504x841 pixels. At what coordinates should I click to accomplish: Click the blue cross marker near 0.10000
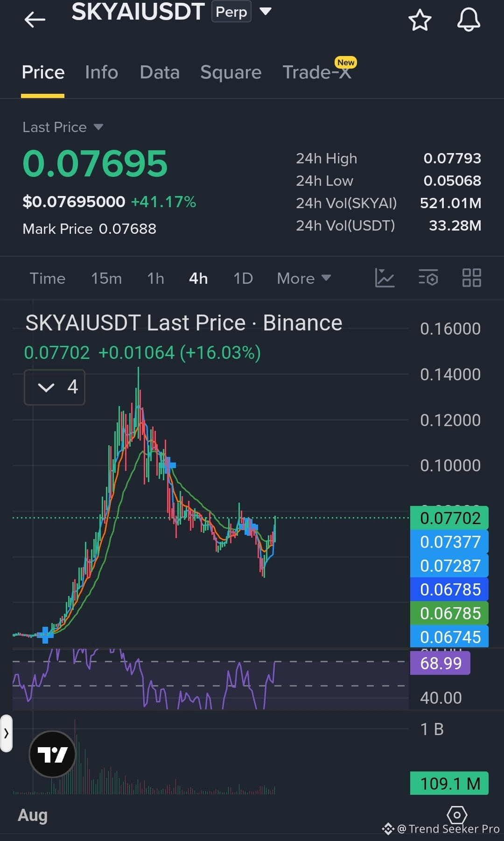click(168, 465)
